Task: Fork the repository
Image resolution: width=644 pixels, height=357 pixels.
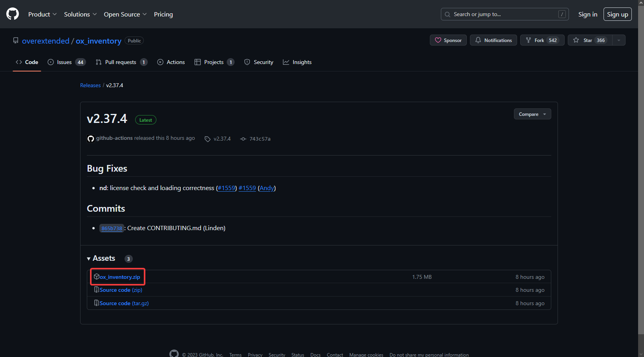Action: click(x=542, y=40)
